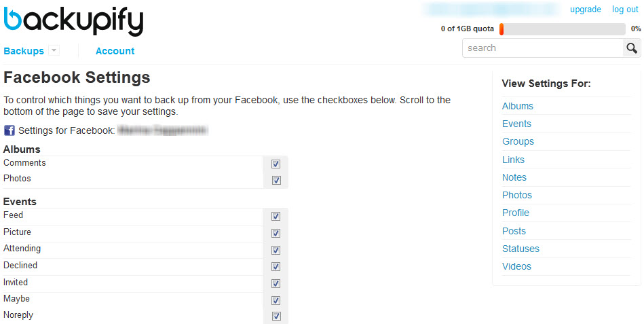Click the storage quota progress bar
Viewport: 644px width, 324px height.
click(562, 29)
